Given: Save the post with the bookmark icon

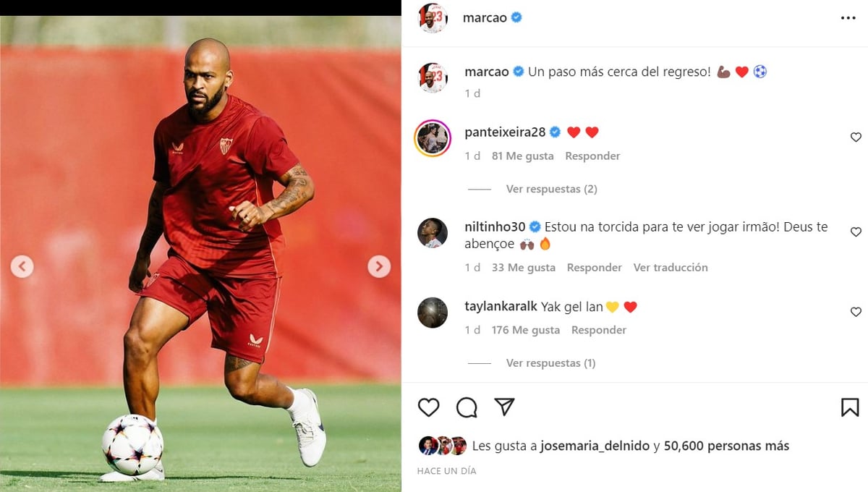Looking at the screenshot, I should point(850,407).
